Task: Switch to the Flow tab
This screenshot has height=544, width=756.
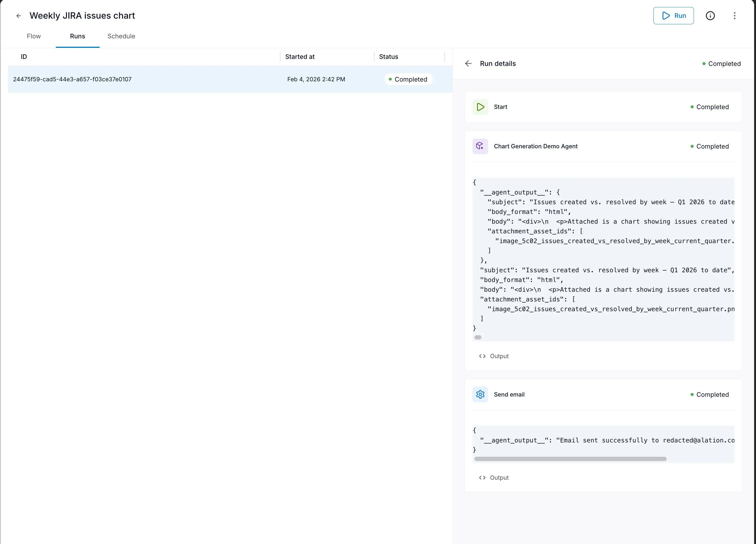Action: click(34, 36)
